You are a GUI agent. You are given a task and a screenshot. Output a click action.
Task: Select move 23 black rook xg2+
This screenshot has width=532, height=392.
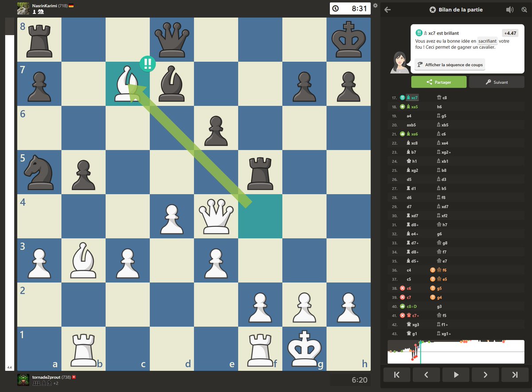[444, 152]
